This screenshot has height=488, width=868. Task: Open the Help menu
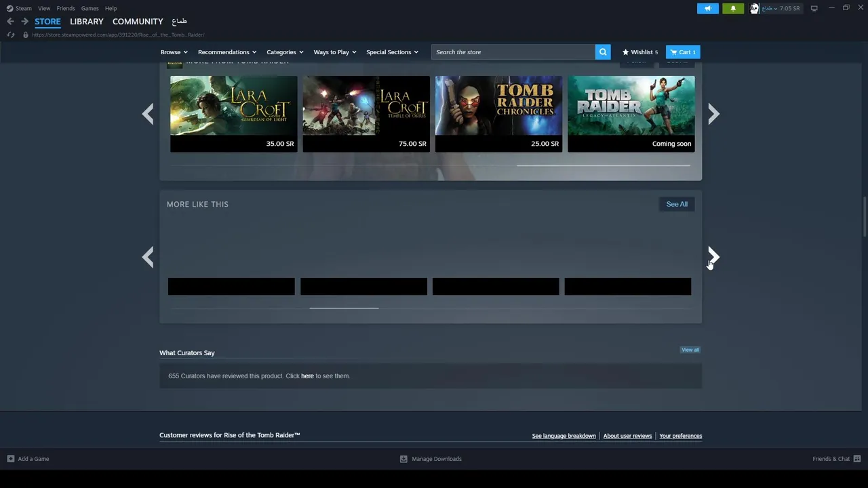(111, 8)
